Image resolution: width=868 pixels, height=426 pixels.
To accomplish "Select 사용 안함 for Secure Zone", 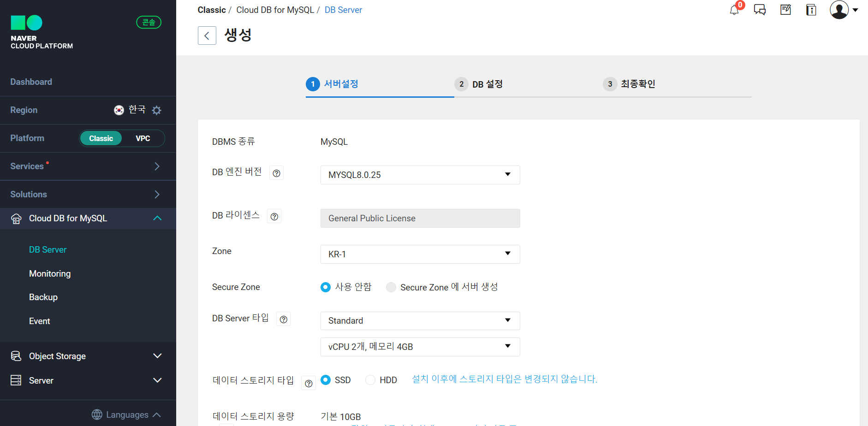I will (x=326, y=287).
